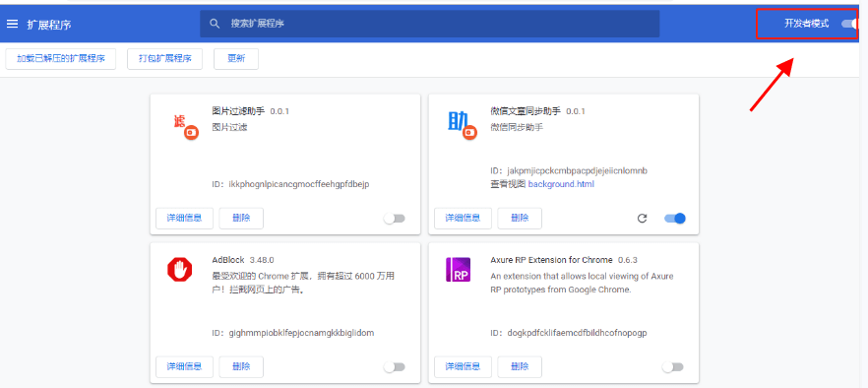Click the 微信同步助手 description text
Screen dimensions: 868x388
pos(517,127)
